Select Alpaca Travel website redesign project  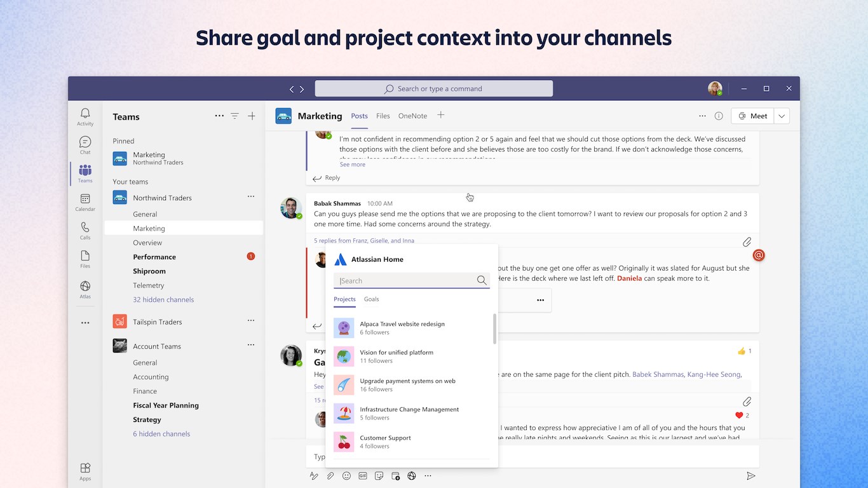(412, 328)
